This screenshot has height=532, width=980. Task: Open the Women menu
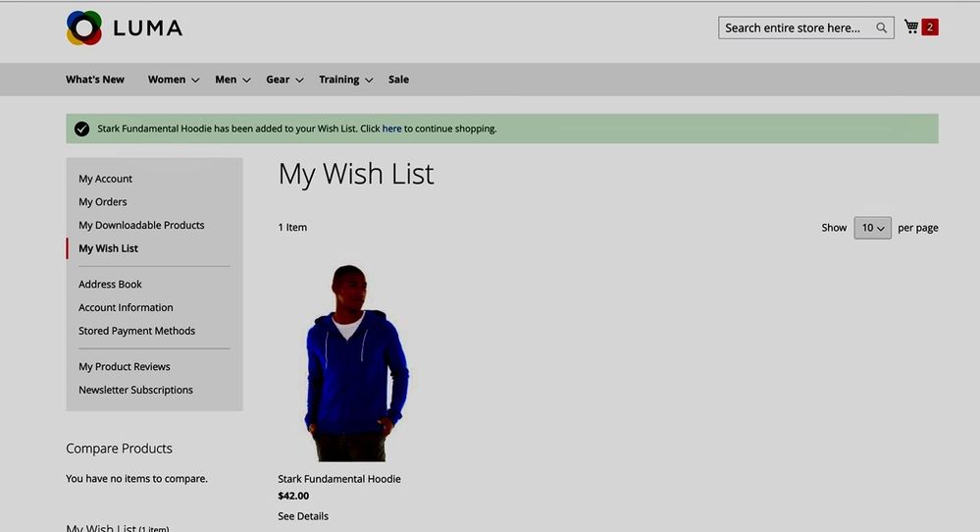pos(166,80)
